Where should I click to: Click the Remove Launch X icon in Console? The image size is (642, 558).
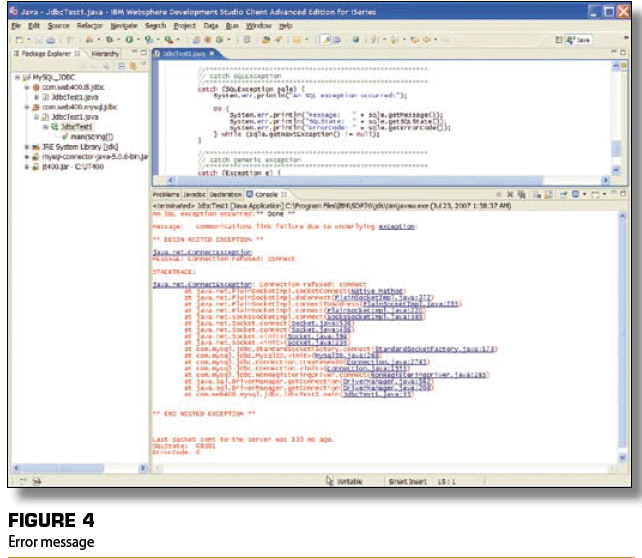pos(510,194)
